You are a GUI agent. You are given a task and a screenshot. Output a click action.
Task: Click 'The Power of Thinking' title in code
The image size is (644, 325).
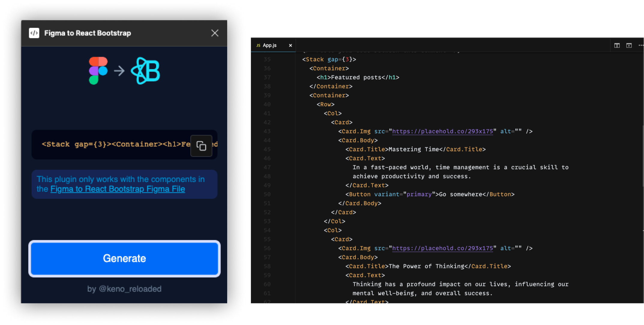click(426, 266)
